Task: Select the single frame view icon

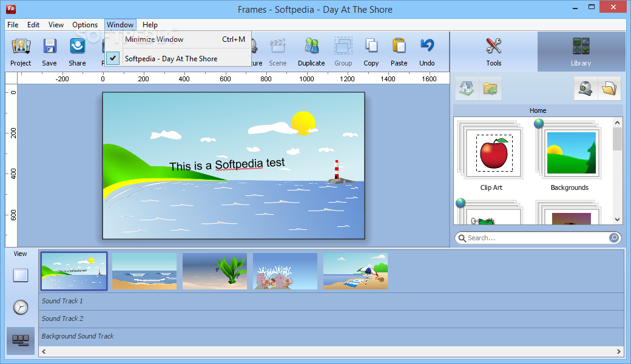Action: [x=21, y=275]
